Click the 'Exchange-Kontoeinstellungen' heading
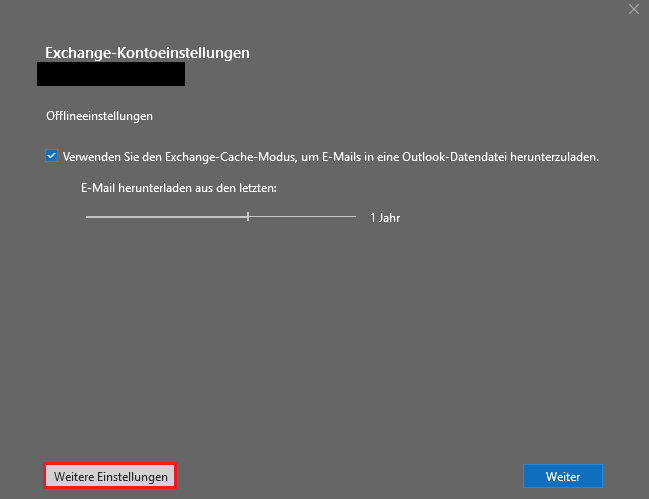This screenshot has height=499, width=649. tap(147, 52)
